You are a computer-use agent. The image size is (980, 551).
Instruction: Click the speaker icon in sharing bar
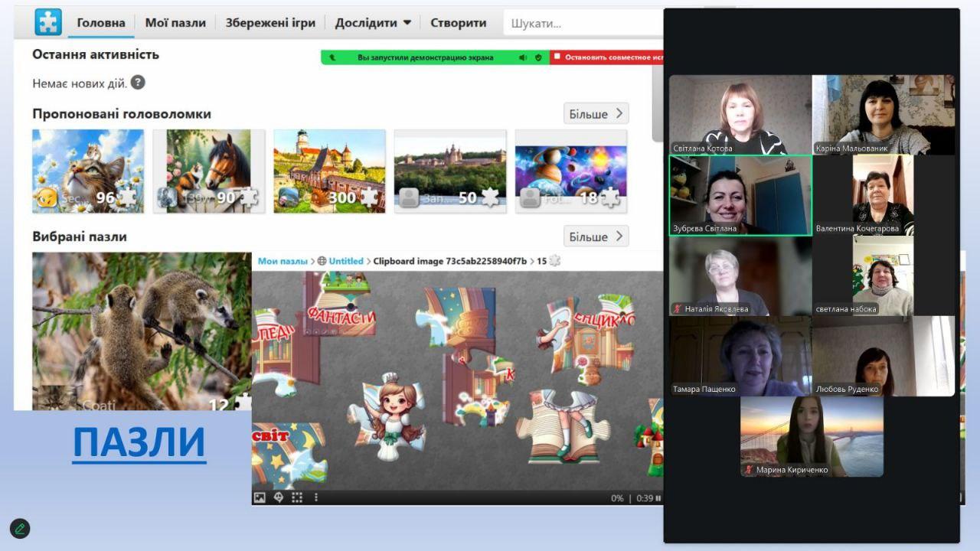[x=523, y=57]
